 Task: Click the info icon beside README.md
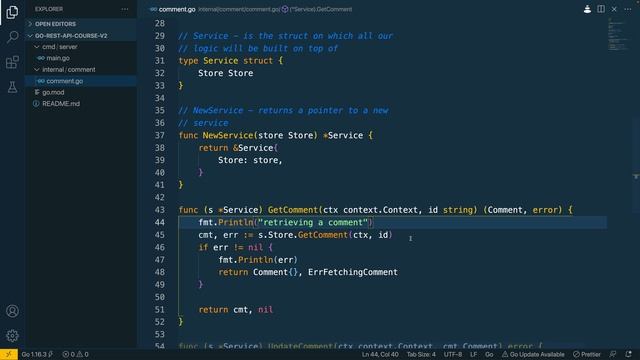click(36, 104)
